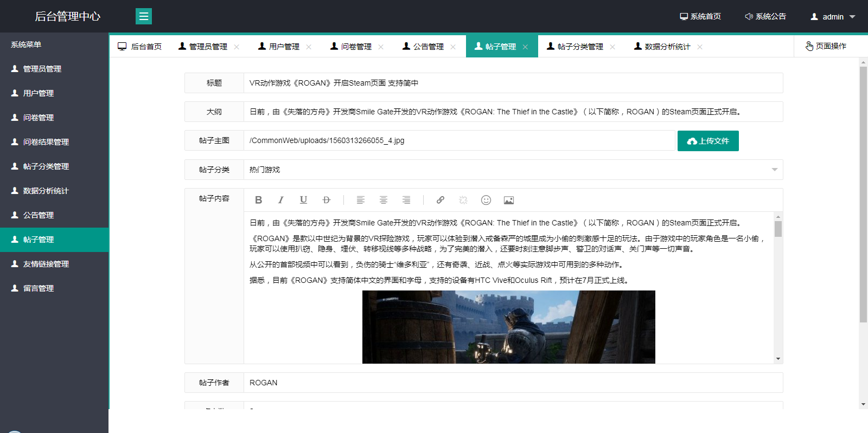
Task: Center-align editor text
Action: point(383,200)
